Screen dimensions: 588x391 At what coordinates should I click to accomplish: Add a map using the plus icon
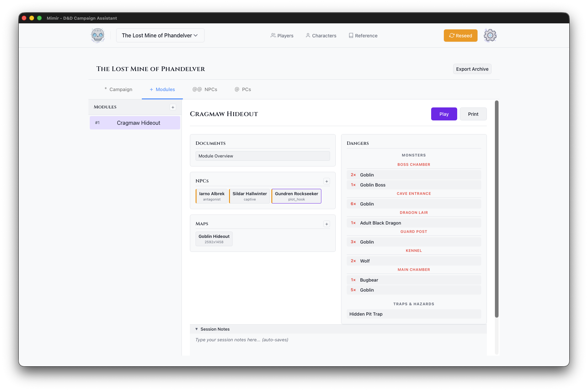[x=327, y=224]
